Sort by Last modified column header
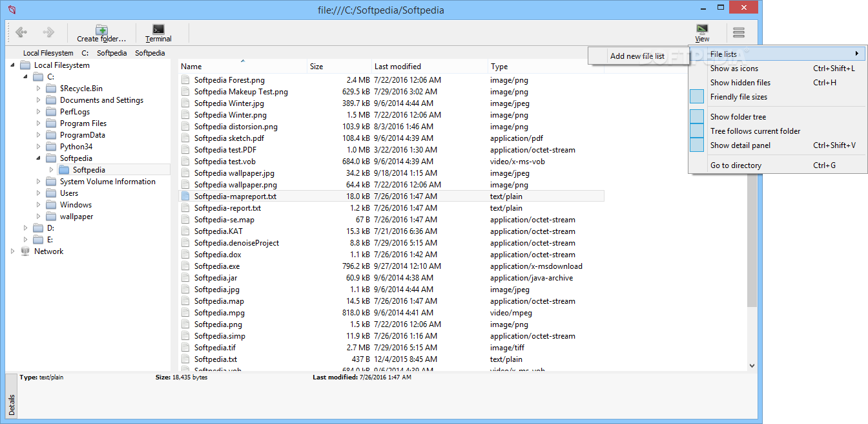Screen dimensions: 868x424 coord(430,67)
